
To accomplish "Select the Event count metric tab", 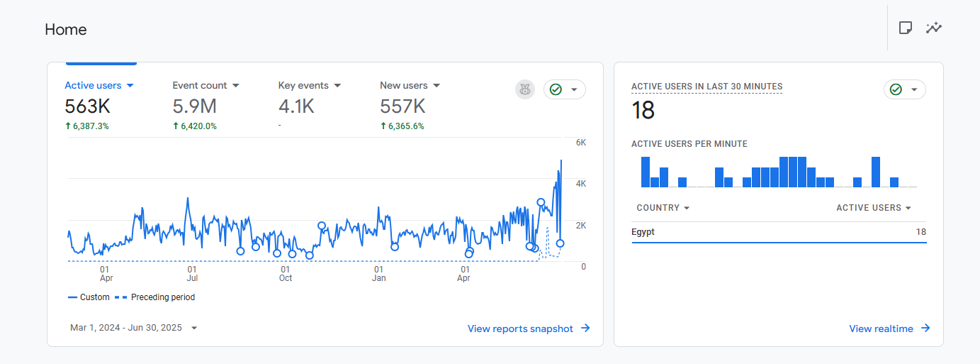I will 200,85.
